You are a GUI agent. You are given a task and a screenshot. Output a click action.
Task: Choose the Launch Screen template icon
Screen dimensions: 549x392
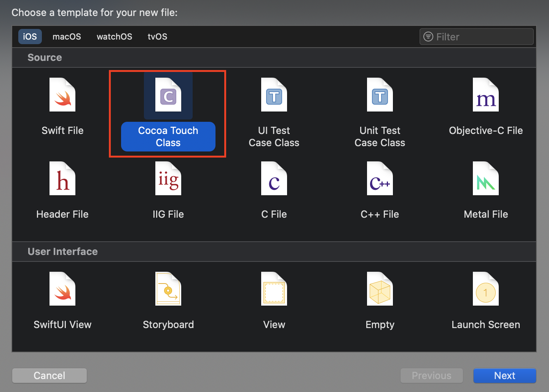tap(486, 289)
